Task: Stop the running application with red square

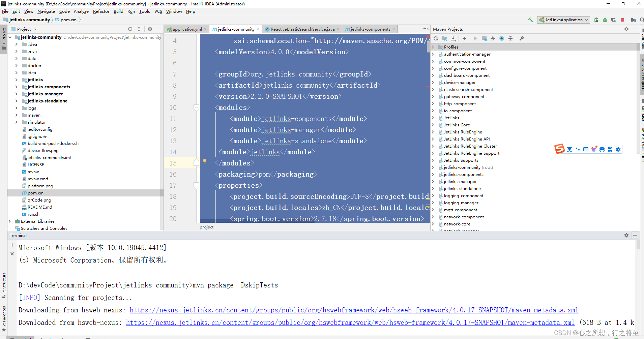Action: tap(622, 20)
